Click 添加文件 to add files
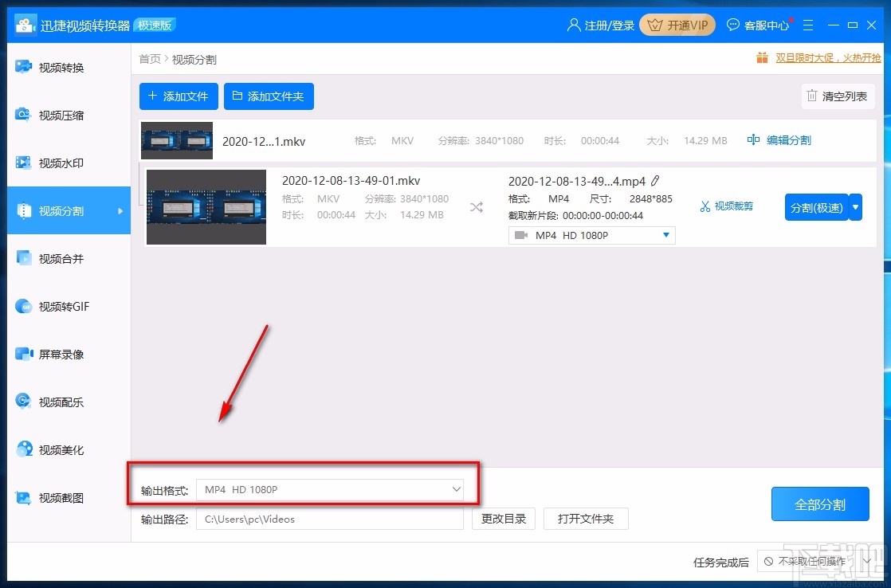 pos(178,96)
